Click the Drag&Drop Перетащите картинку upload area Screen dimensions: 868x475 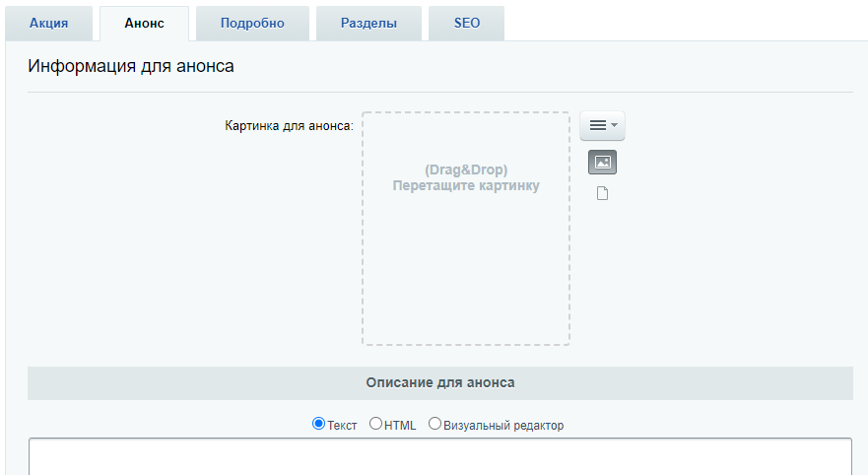point(466,229)
